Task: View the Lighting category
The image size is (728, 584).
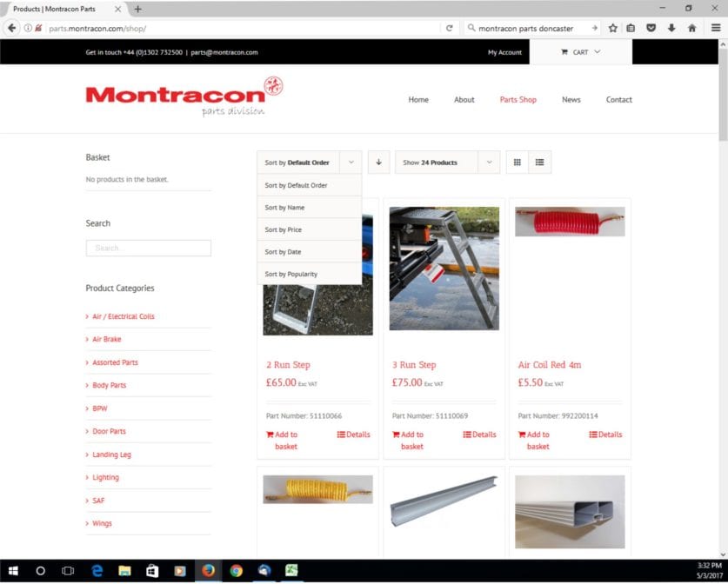Action: [105, 477]
